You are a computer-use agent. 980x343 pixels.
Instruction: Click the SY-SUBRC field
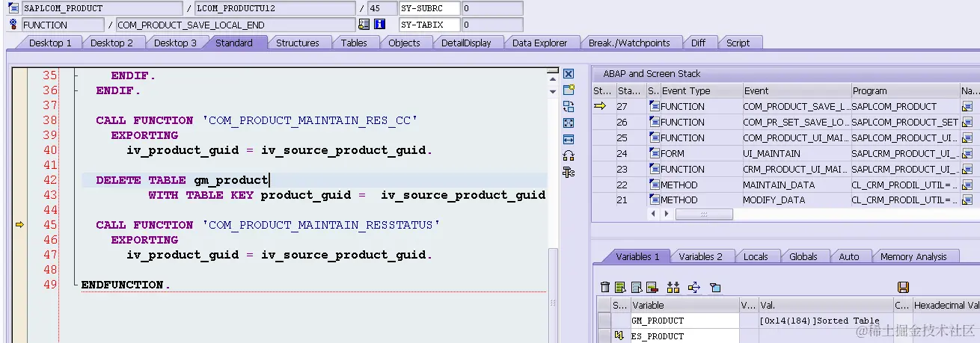(x=430, y=9)
